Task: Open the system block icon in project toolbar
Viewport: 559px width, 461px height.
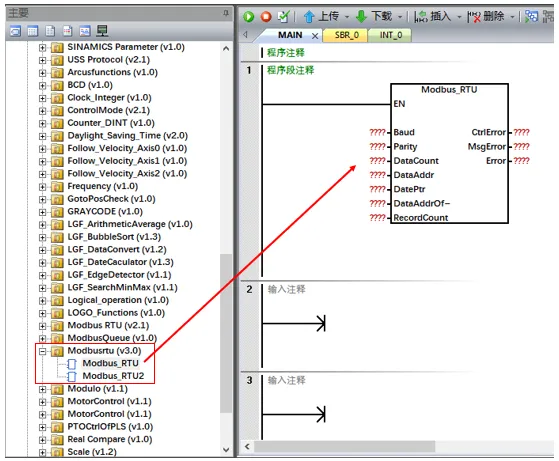Action: [x=68, y=31]
